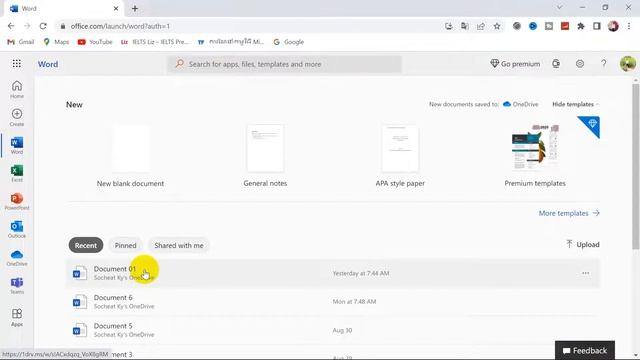Open Teams from the sidebar
The height and width of the screenshot is (360, 640).
tap(17, 285)
